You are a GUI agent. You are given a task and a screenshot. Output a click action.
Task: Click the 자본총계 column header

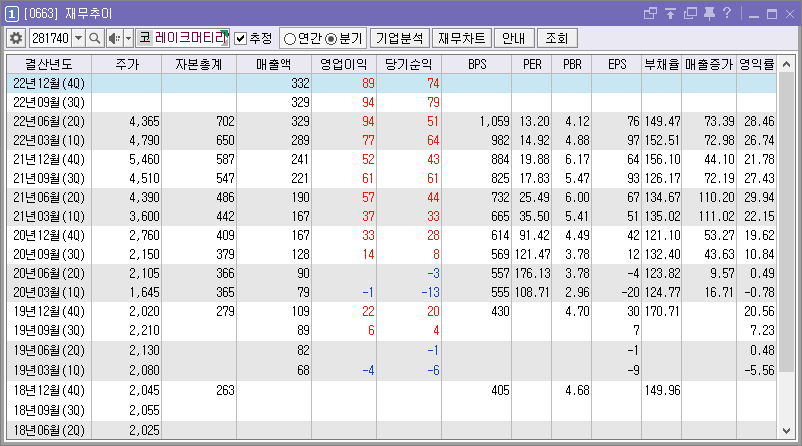tap(199, 64)
